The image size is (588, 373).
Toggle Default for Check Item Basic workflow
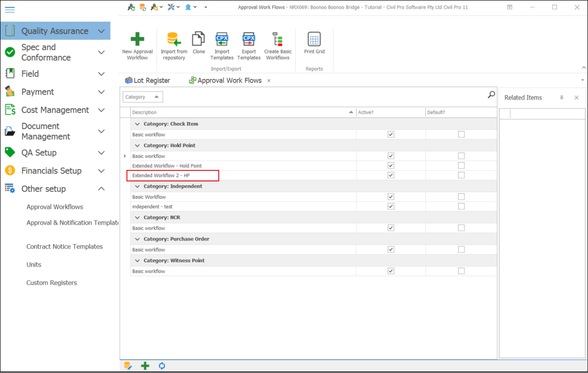461,134
